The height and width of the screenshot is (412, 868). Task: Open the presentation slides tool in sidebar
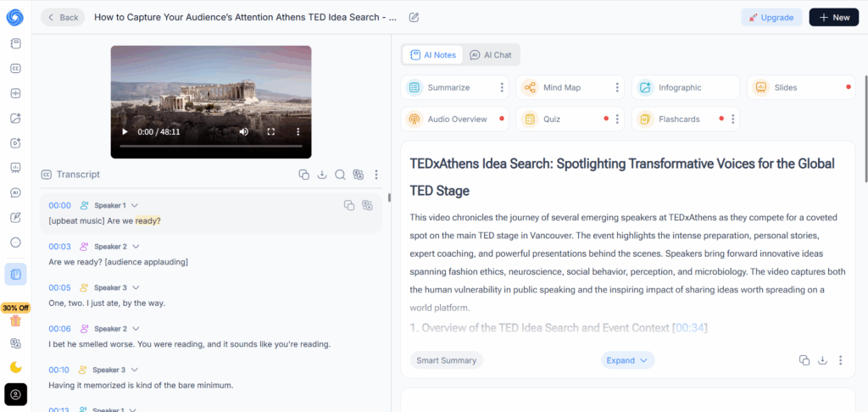coord(15,167)
